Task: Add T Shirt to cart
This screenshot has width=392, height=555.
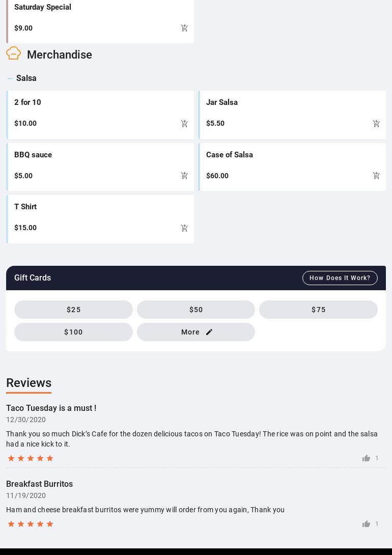Action: [x=184, y=228]
